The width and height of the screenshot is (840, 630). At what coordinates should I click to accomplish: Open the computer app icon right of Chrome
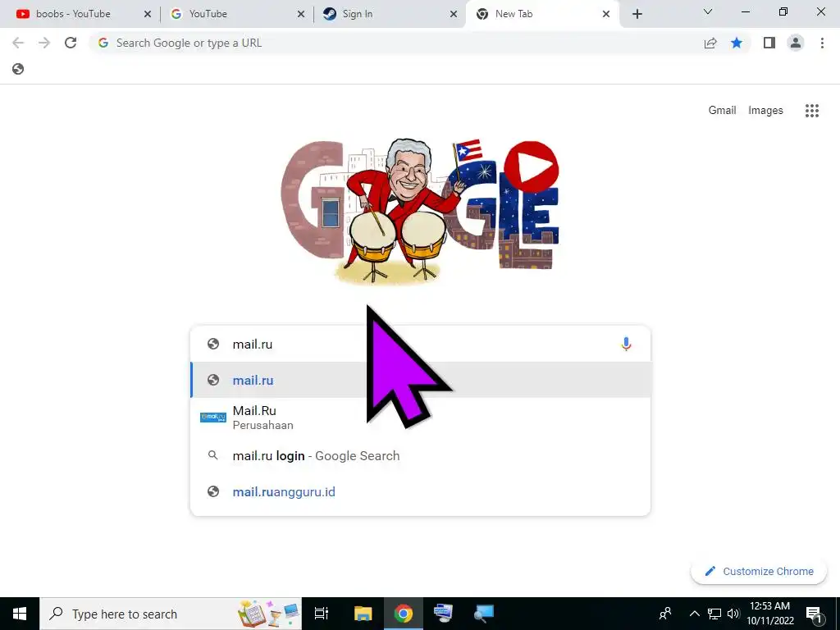443,614
